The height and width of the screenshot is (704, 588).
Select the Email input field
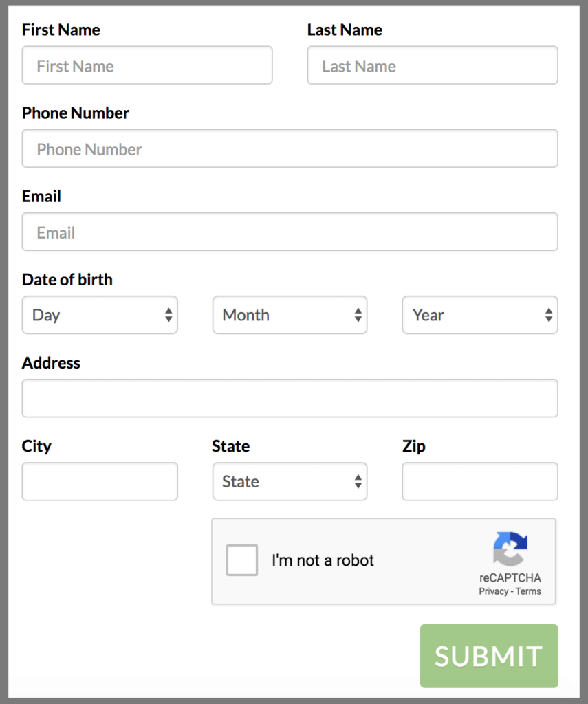pyautogui.click(x=289, y=232)
